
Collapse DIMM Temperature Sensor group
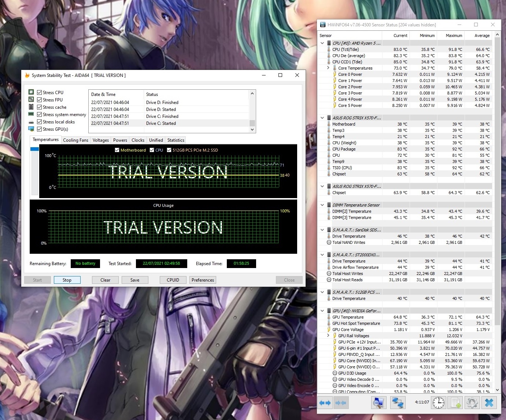pos(322,205)
